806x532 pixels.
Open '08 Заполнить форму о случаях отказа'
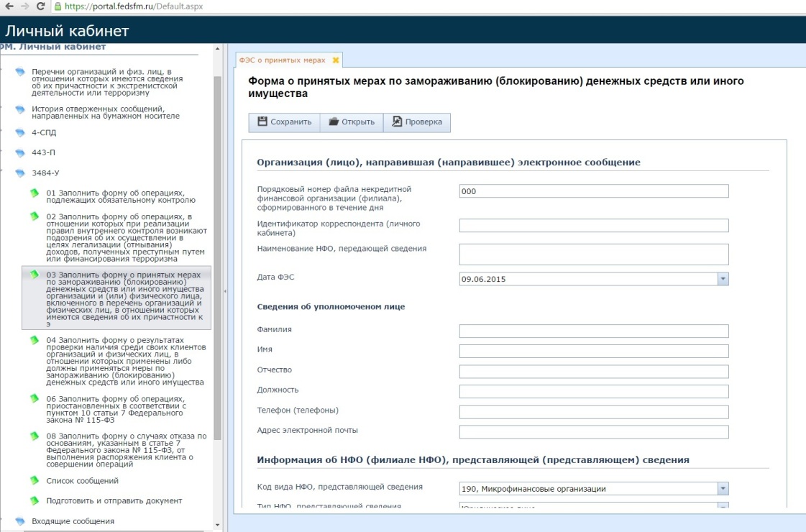[x=127, y=450]
